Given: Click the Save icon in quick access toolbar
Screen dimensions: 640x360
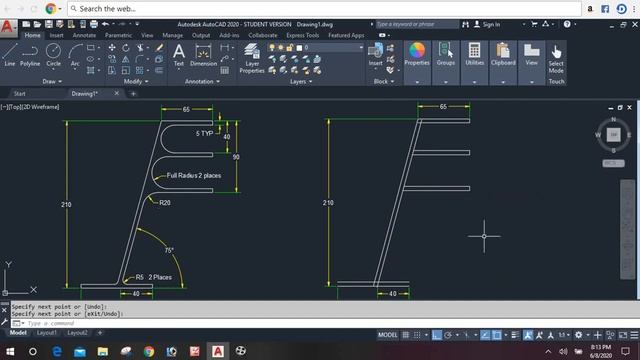Looking at the screenshot, I should tap(49, 24).
